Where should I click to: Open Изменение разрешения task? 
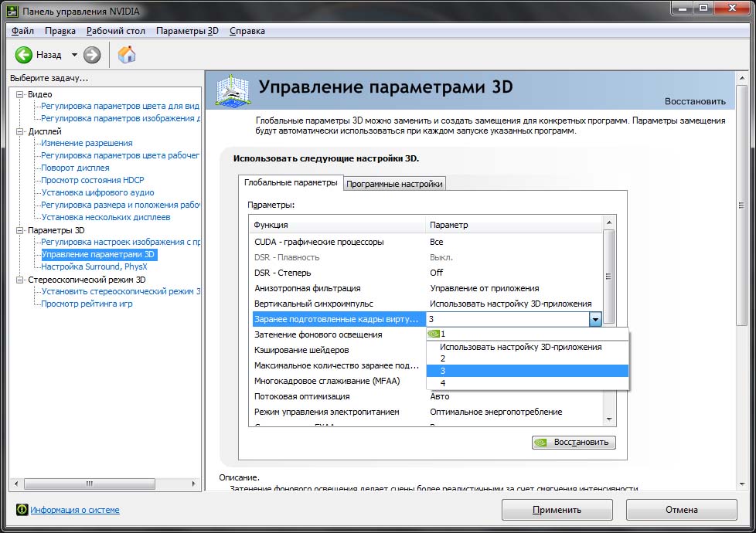click(87, 143)
